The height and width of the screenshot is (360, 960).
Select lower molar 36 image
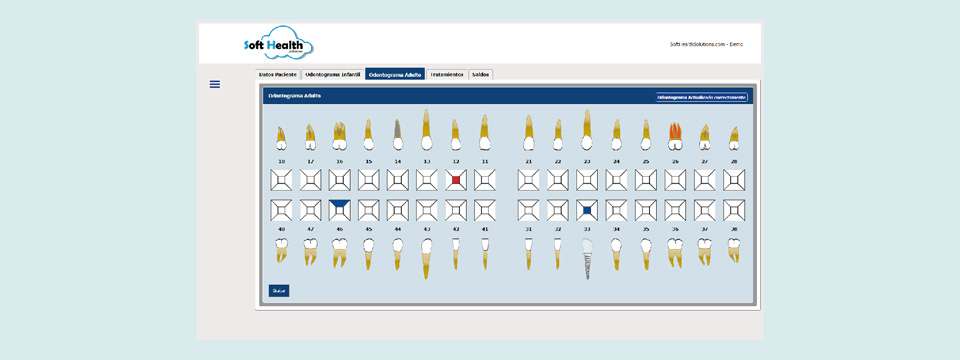[675, 253]
